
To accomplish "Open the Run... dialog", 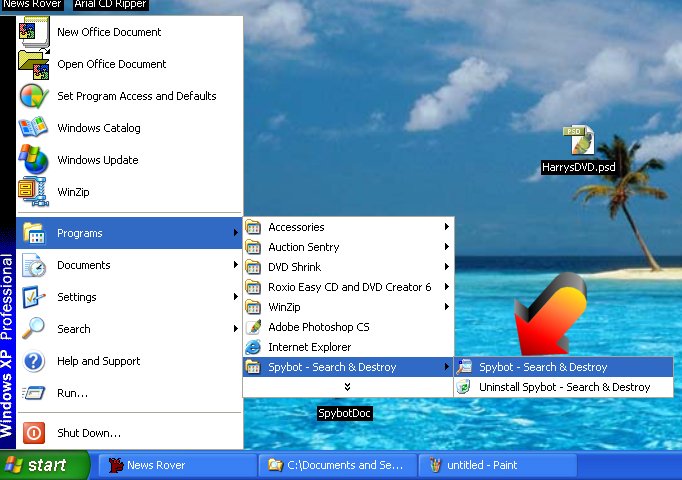I will (72, 393).
